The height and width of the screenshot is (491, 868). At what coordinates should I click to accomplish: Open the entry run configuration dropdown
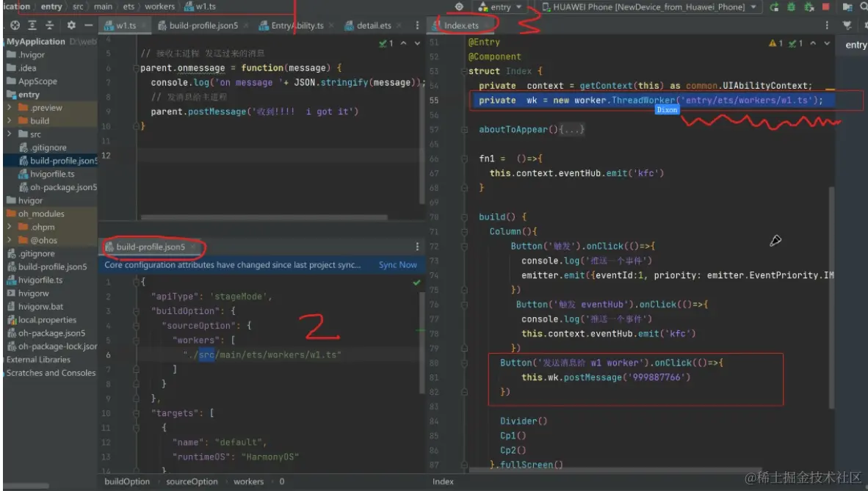click(500, 7)
